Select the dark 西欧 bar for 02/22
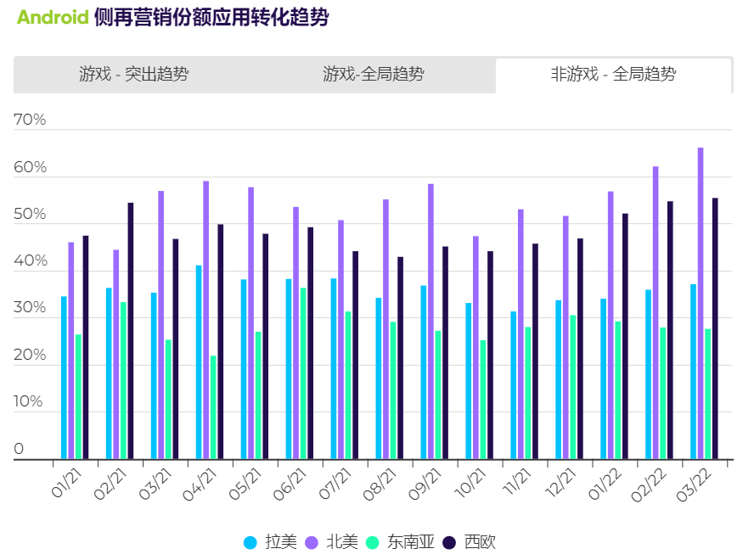Screen dimensions: 754x560 (670, 330)
